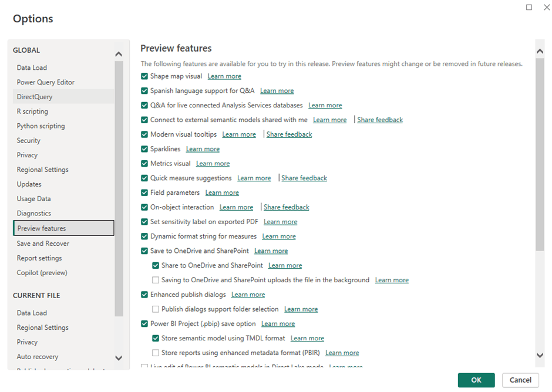Open GLOBAL Regional Settings

pos(63,170)
